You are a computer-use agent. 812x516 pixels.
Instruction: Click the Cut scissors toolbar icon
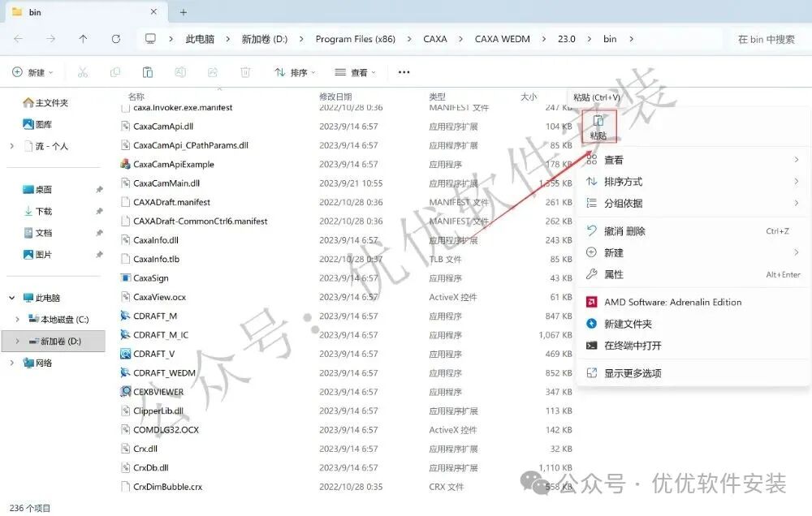82,72
